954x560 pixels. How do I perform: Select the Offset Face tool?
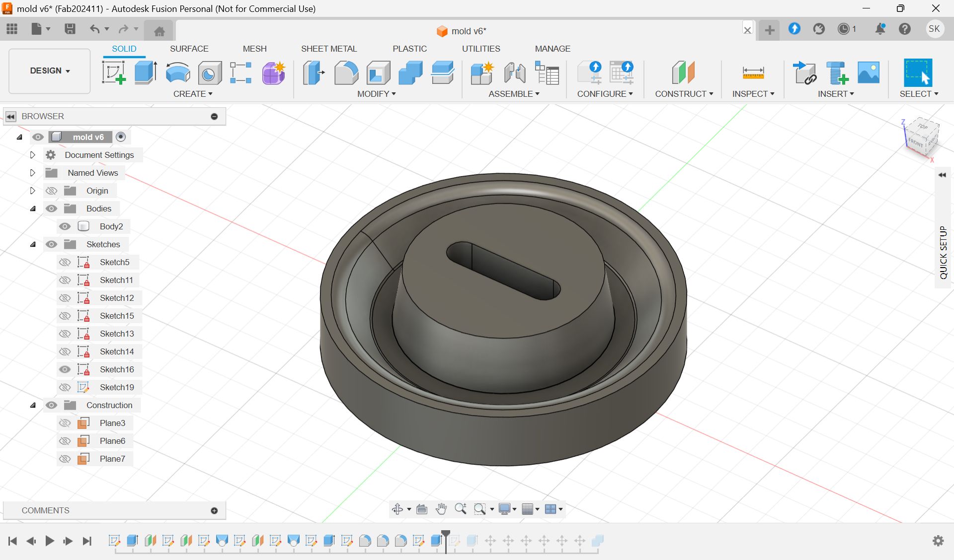443,72
